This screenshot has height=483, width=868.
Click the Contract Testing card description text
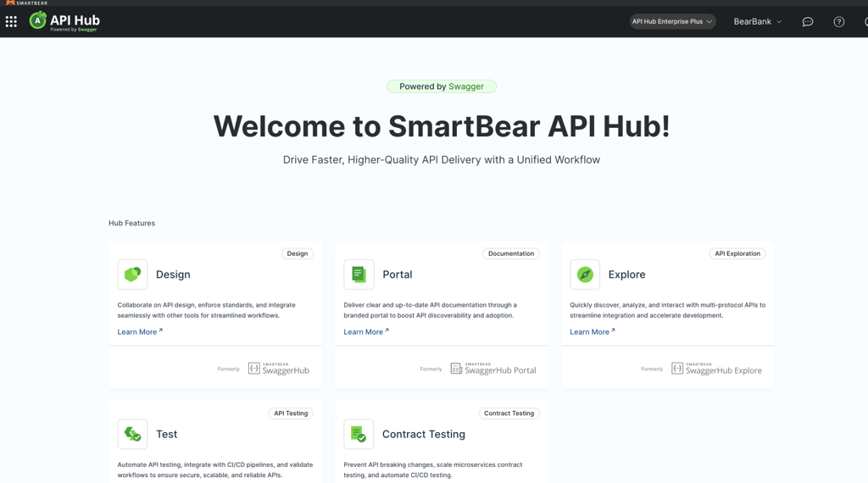point(433,469)
